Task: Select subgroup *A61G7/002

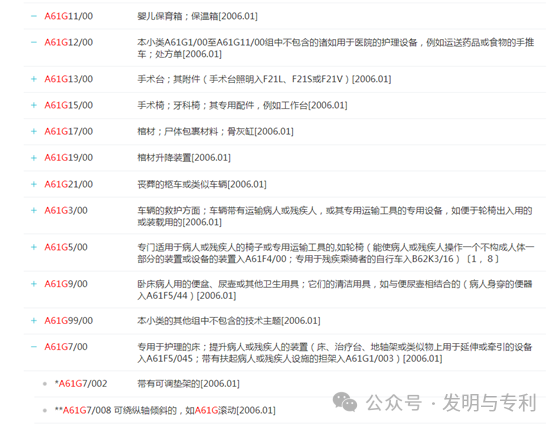Action: pos(81,384)
